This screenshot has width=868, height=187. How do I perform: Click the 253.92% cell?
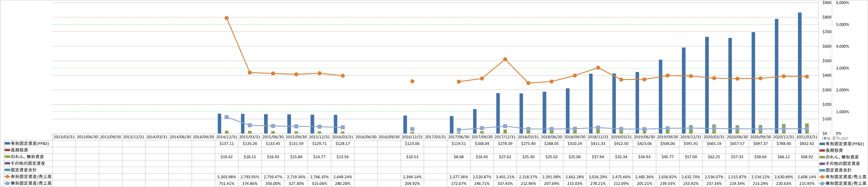691,183
